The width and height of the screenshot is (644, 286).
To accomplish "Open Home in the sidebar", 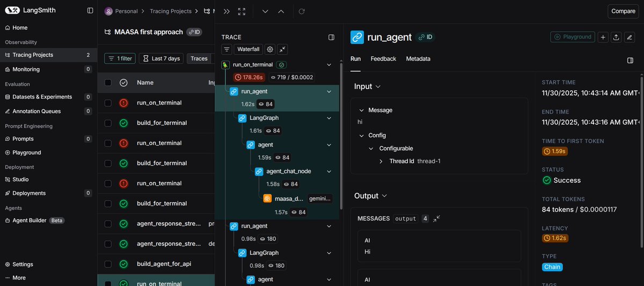I will click(20, 27).
